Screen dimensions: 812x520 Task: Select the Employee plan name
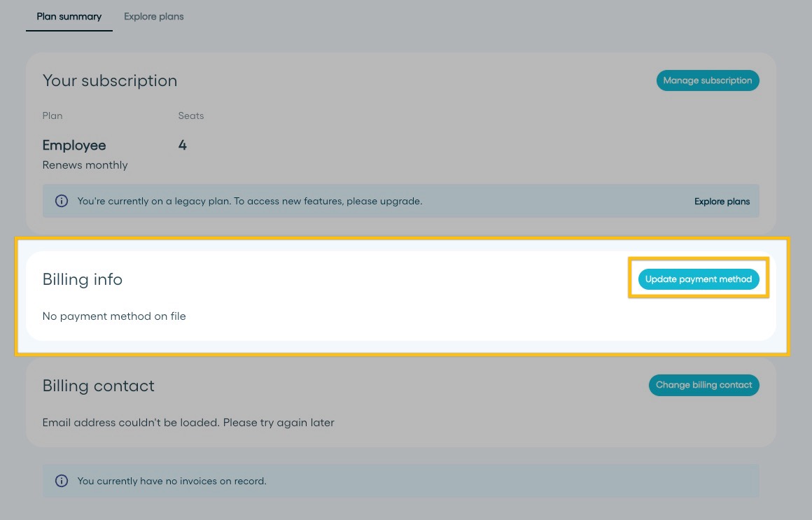(x=74, y=145)
